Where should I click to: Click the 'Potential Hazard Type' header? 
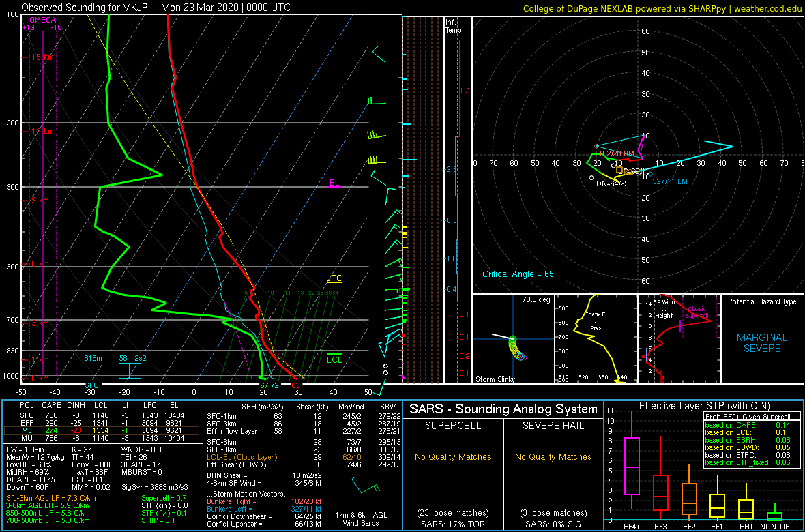(762, 302)
